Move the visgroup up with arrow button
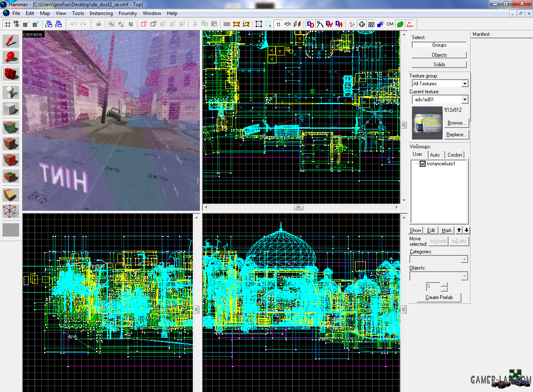 point(459,230)
